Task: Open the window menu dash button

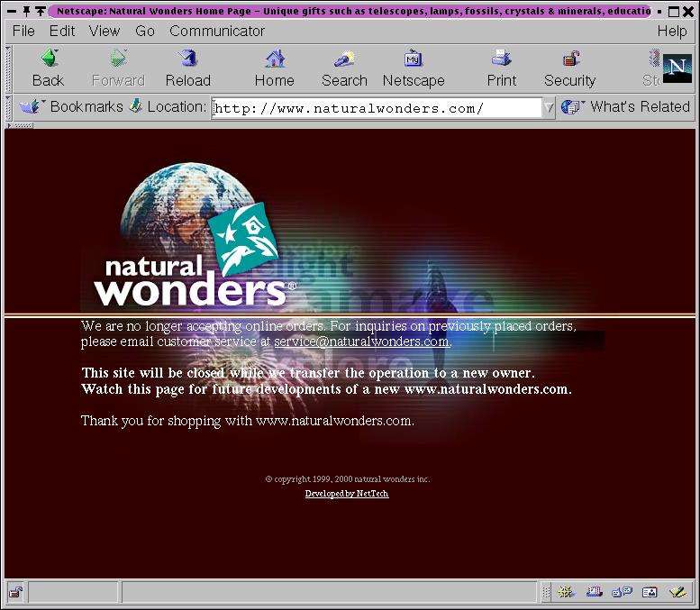Action: [12, 11]
